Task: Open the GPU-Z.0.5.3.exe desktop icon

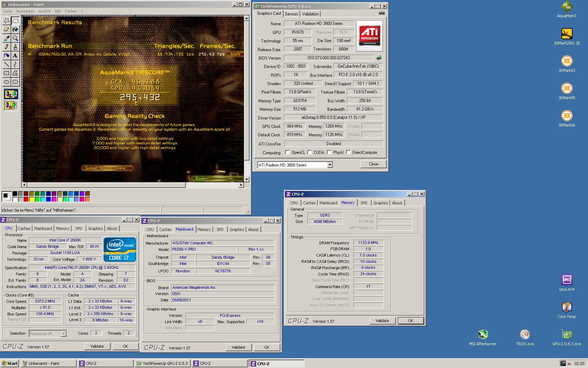Action: (567, 338)
